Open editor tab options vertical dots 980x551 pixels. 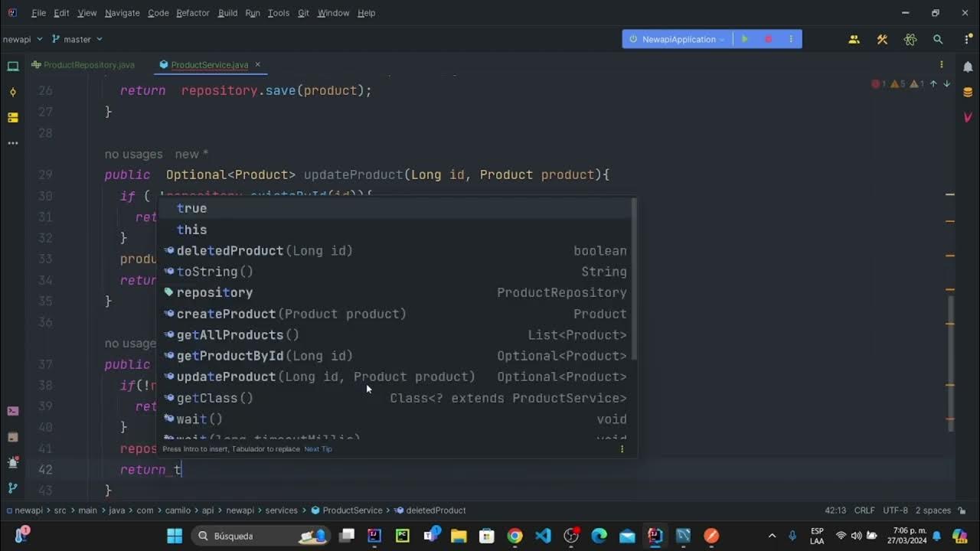(942, 65)
